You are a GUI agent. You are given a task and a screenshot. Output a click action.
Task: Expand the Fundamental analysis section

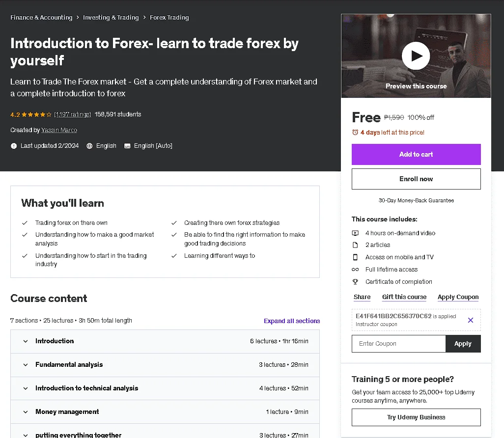click(x=165, y=365)
